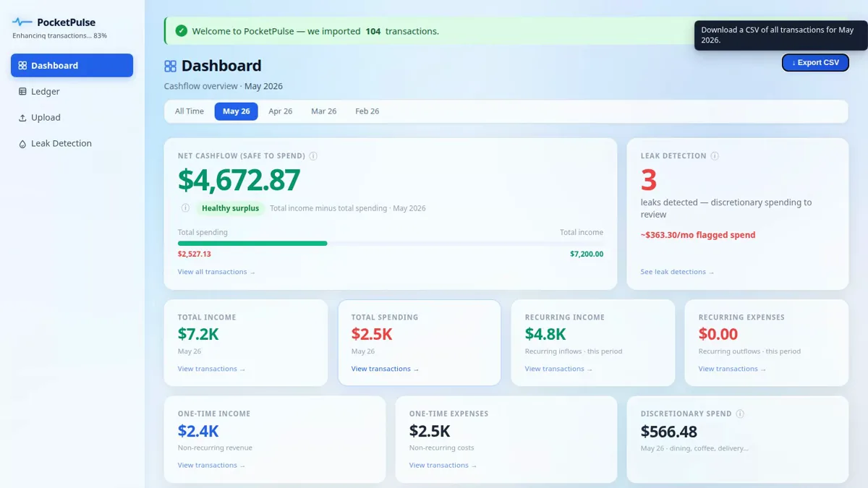This screenshot has height=488, width=868.
Task: Click the green checkmark in welcome banner
Action: tap(182, 31)
